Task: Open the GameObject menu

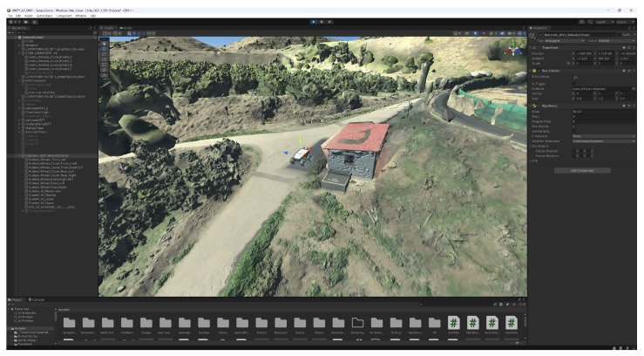Action: [44, 16]
